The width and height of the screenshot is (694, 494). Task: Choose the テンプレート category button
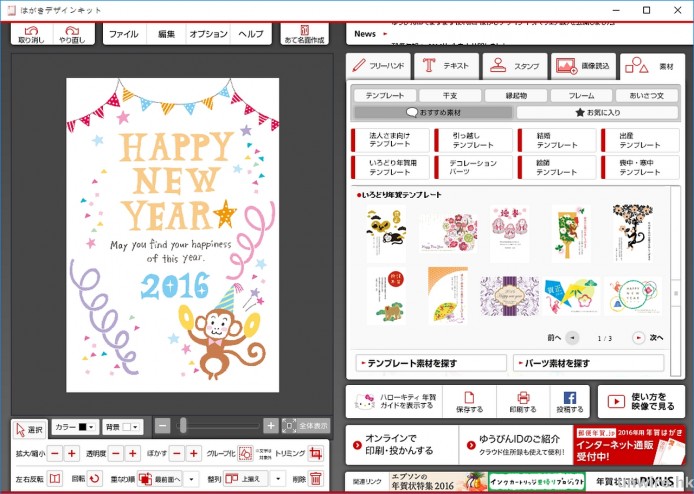click(385, 95)
